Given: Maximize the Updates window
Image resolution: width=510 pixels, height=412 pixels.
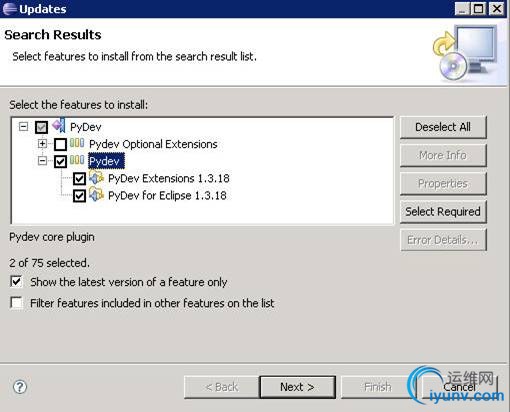Looking at the screenshot, I should click(x=479, y=9).
